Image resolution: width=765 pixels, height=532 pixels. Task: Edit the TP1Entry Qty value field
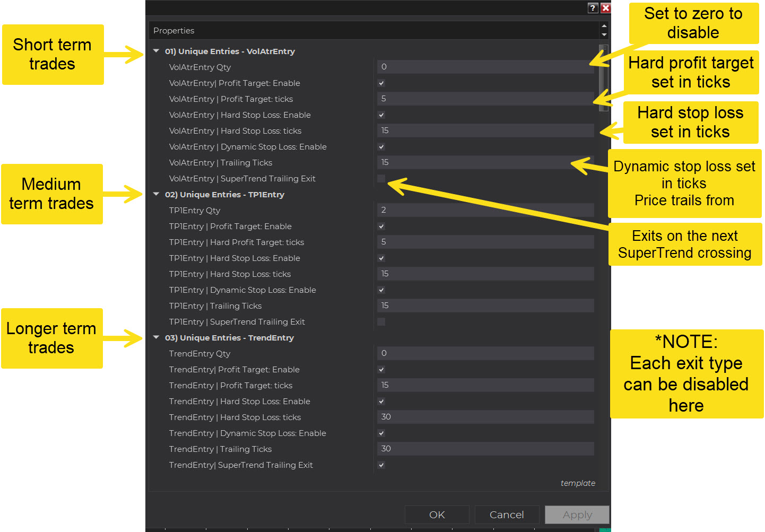click(x=485, y=210)
